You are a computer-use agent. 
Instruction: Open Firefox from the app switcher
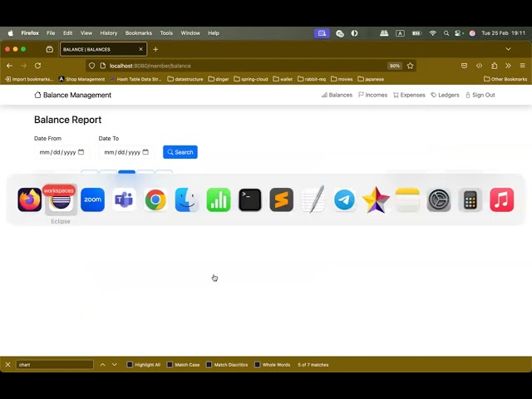(30, 199)
